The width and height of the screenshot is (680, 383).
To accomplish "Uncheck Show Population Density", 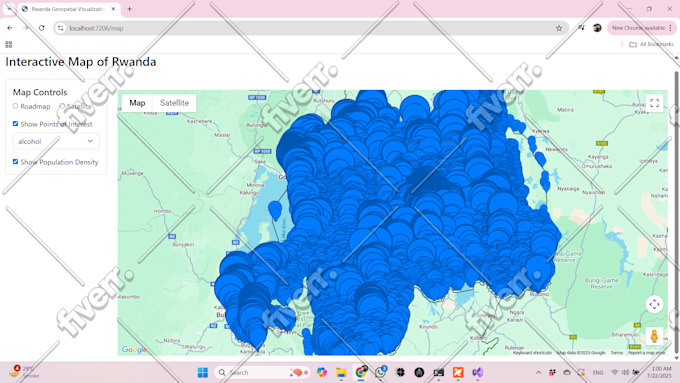I will [x=15, y=161].
